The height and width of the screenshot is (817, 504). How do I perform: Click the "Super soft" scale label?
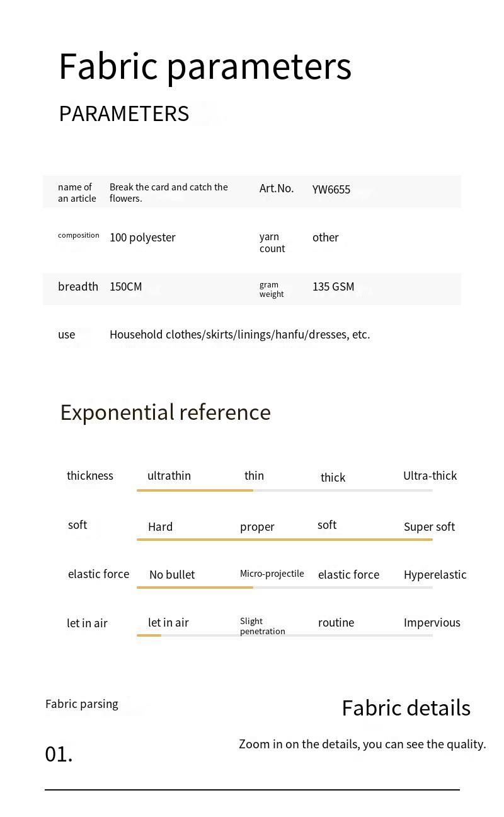(x=429, y=527)
